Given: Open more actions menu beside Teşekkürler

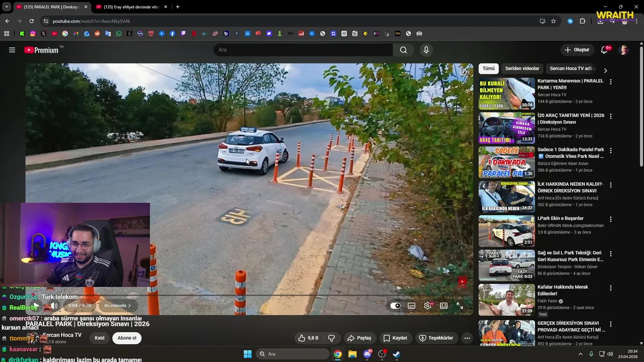Looking at the screenshot, I should coord(467,338).
